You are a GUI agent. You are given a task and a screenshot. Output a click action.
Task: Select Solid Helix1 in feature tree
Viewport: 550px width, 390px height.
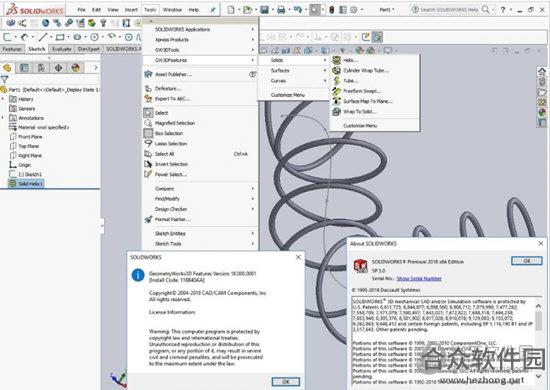26,183
